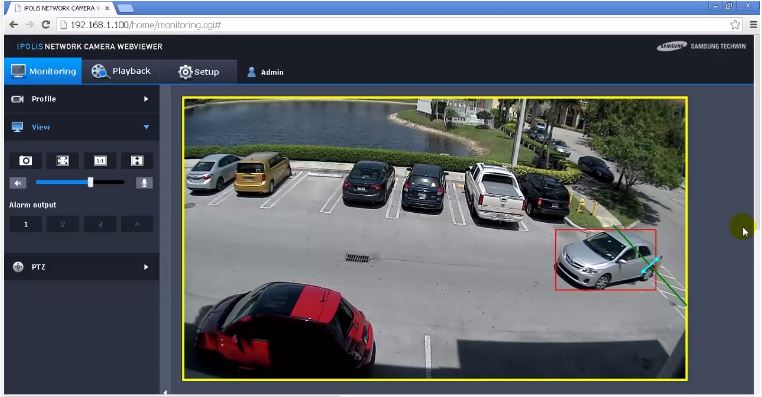Click the Playback film reel icon

(100, 71)
